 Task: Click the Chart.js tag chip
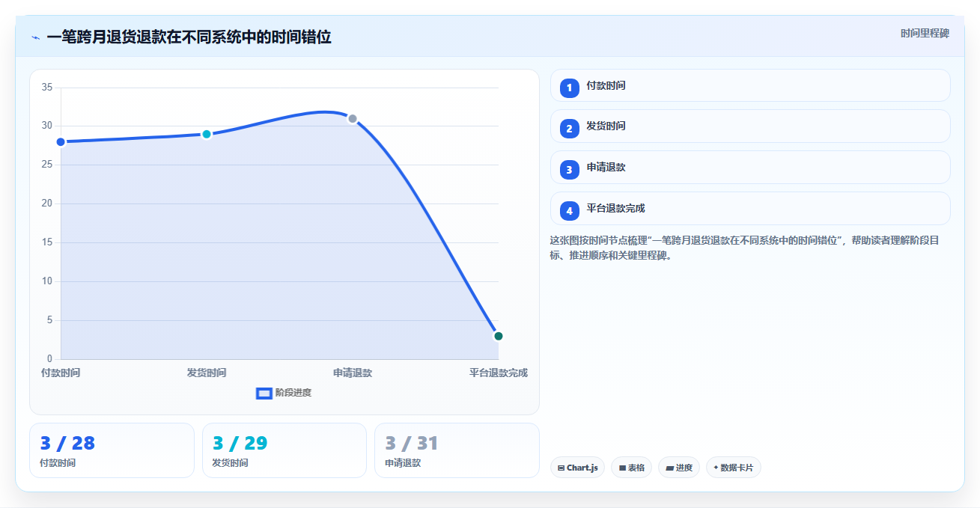[578, 468]
